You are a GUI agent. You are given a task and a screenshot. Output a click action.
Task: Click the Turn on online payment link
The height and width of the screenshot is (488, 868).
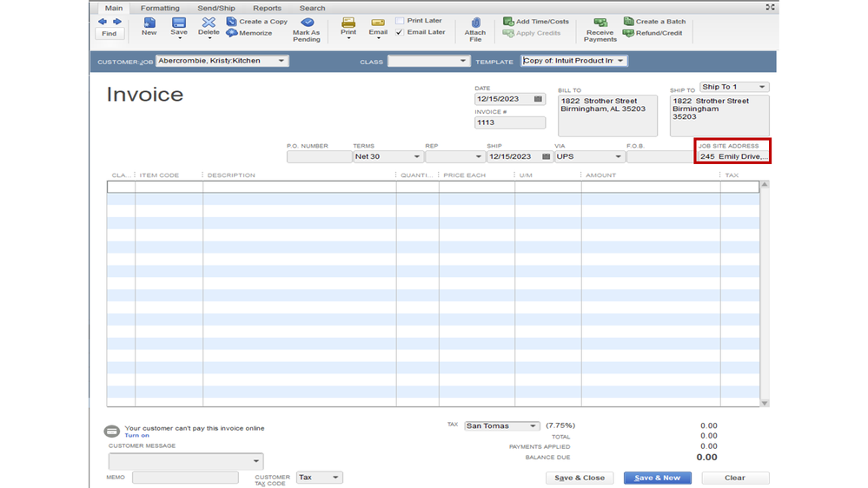pos(137,436)
